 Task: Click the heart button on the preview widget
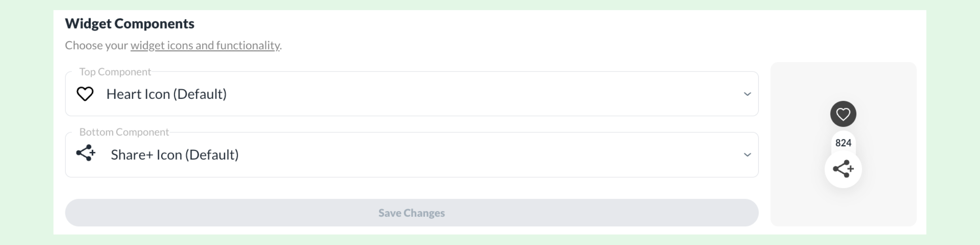click(x=843, y=114)
